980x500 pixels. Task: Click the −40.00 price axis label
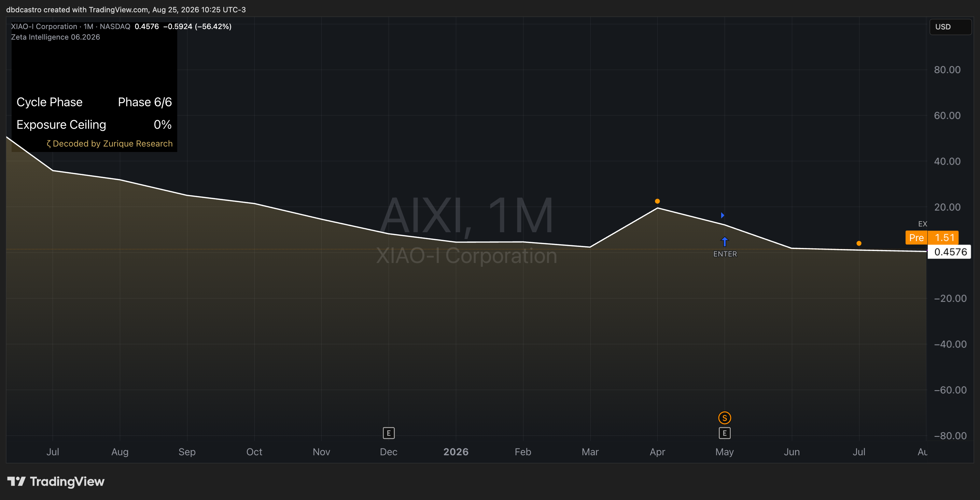(950, 344)
